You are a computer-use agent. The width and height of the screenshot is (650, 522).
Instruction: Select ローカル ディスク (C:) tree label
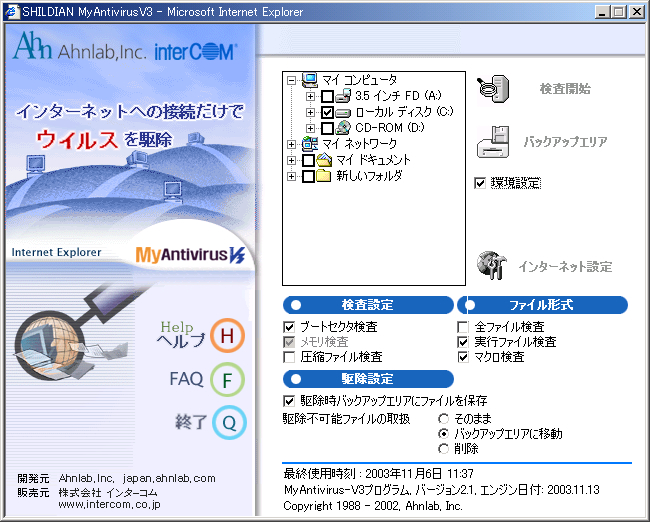point(404,112)
